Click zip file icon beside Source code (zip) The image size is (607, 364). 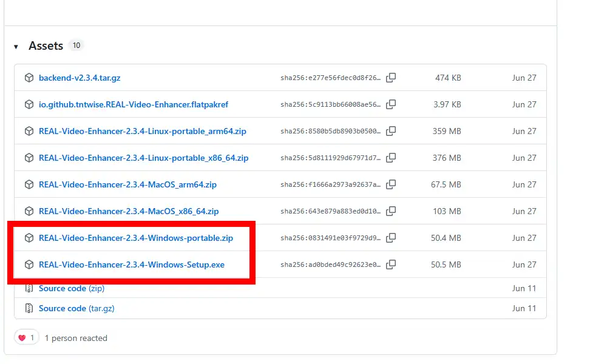tap(29, 288)
